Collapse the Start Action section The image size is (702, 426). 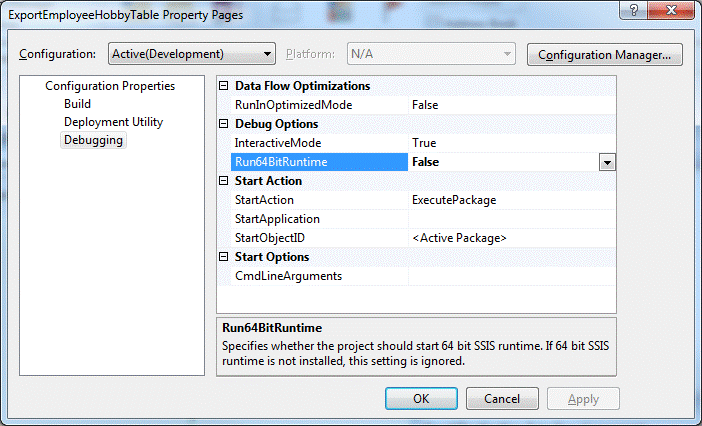tap(224, 181)
